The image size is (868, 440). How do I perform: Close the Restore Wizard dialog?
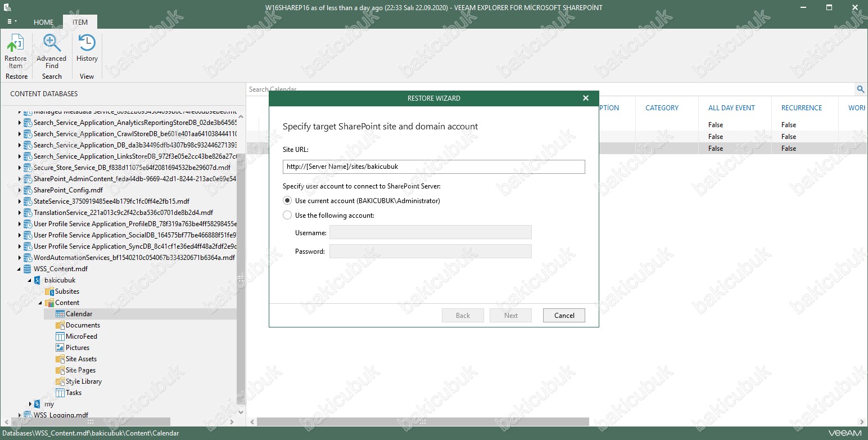[585, 98]
